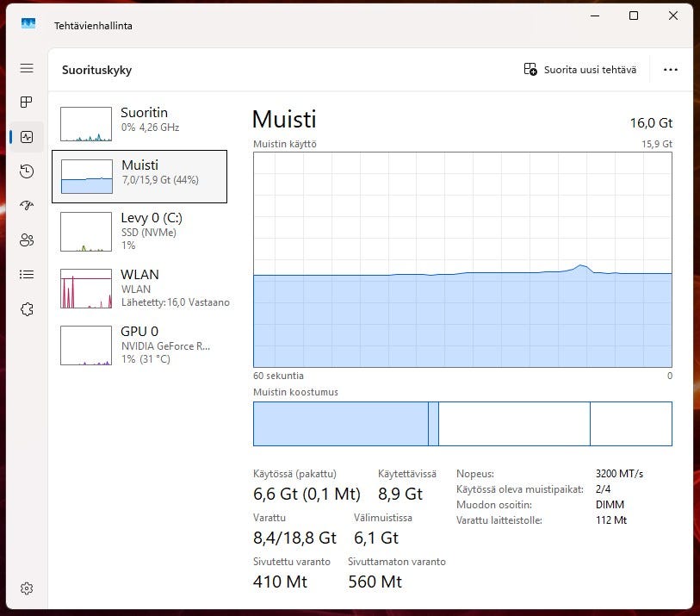Open App history sidebar icon
The image size is (700, 616).
pyautogui.click(x=27, y=171)
